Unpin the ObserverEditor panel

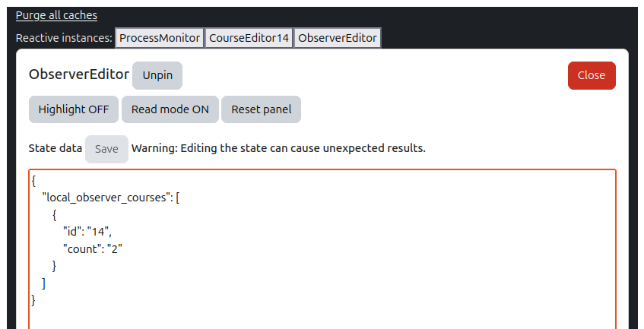coord(157,75)
